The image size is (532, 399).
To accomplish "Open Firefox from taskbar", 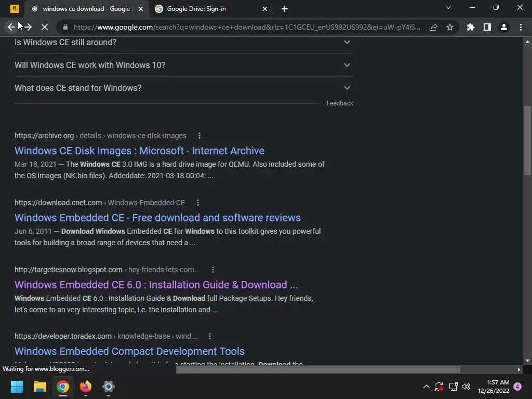I will pos(86,387).
